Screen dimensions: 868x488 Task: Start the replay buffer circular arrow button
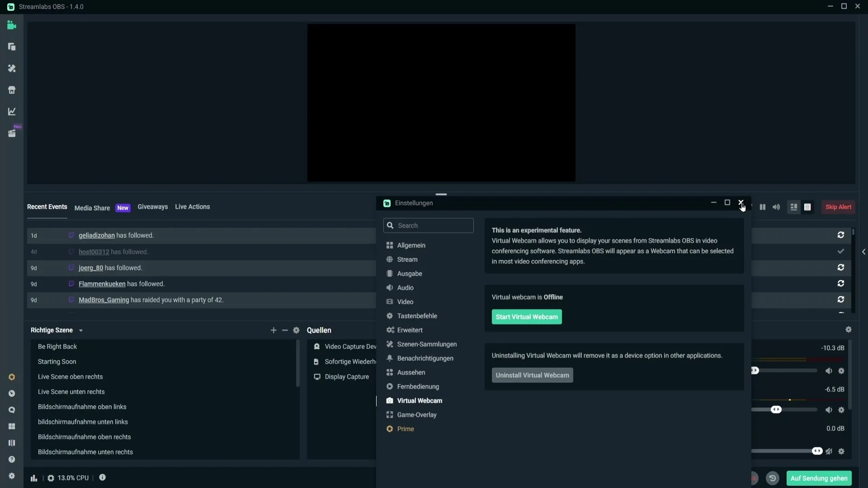click(773, 478)
